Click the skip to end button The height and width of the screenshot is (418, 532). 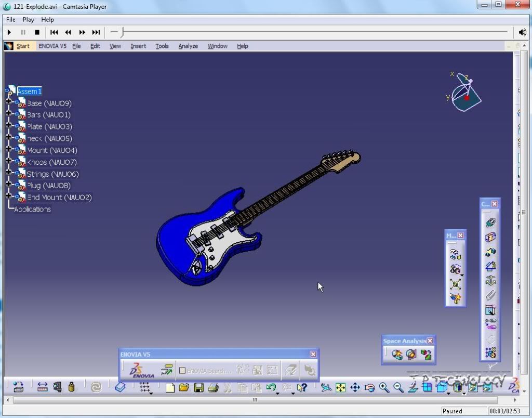96,32
